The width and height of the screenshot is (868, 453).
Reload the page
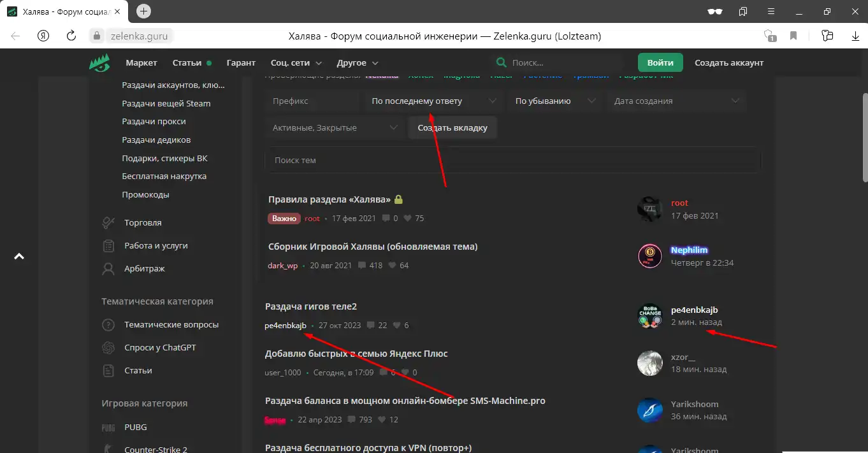pyautogui.click(x=71, y=36)
